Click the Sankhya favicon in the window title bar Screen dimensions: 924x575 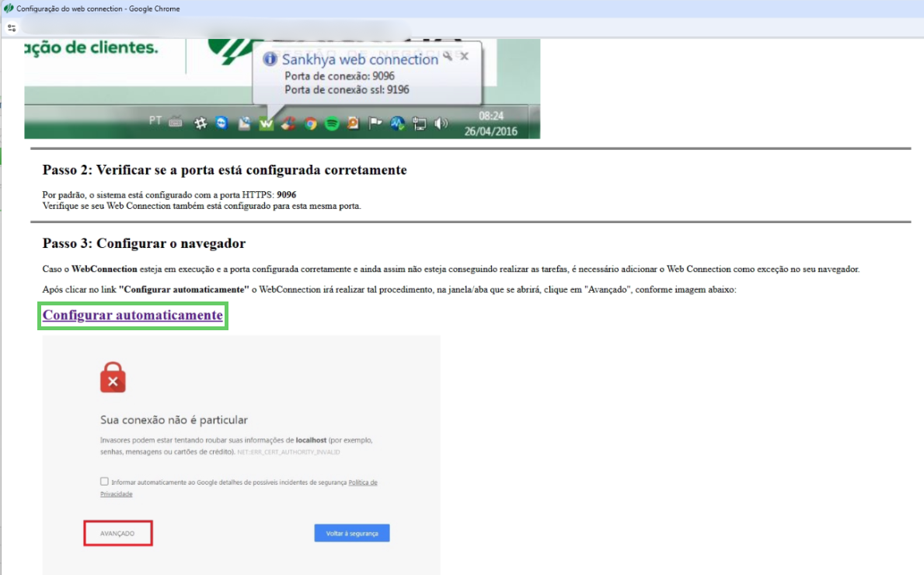(9, 9)
